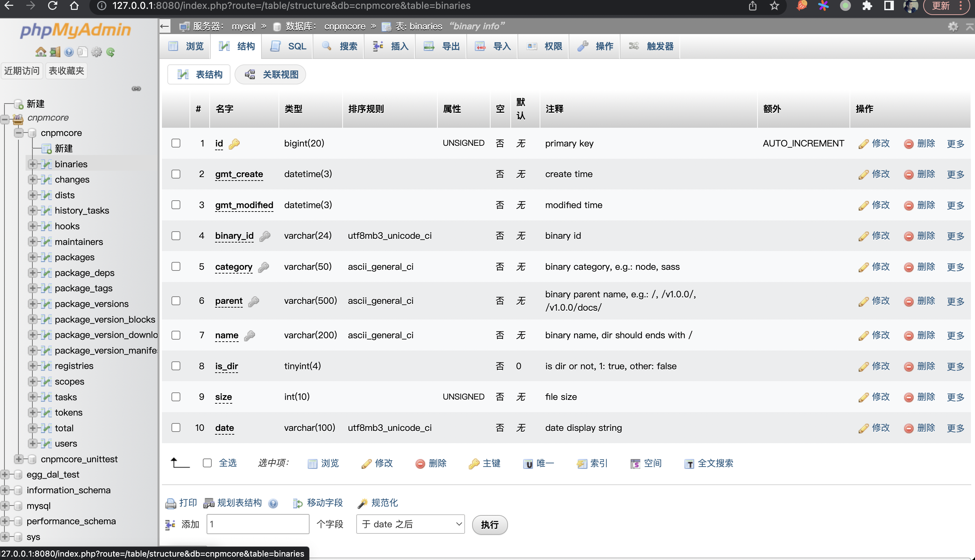Click the print icon below the table
Viewport: 975px width, 560px height.
tap(170, 503)
